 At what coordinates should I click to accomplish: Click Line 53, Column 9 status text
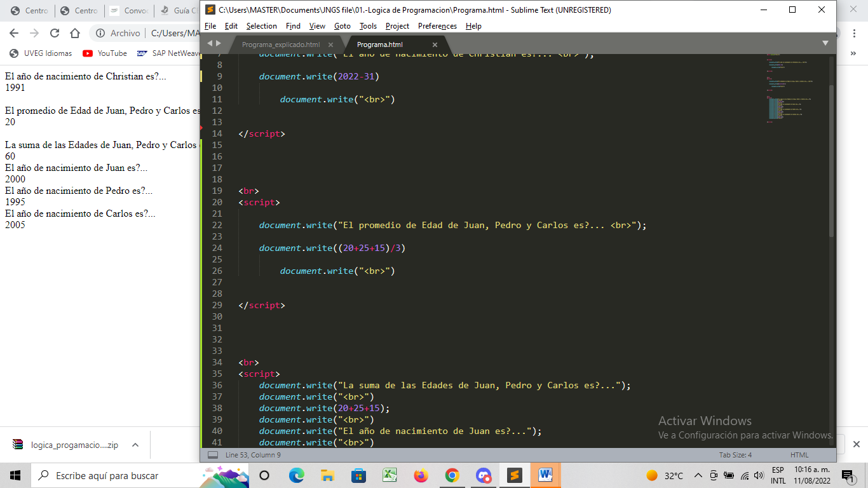[x=253, y=455]
